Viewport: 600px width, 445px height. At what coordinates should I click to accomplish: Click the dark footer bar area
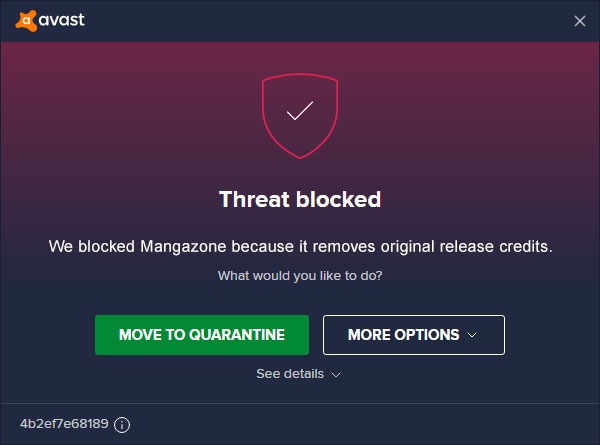pos(350,425)
